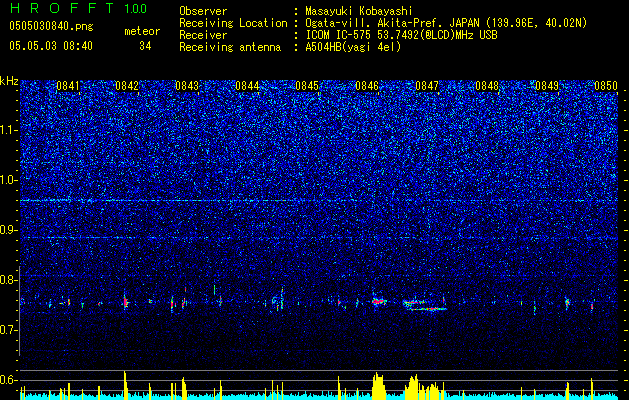
Task: Select the observer name Masayuki Kobayashi
Action: [x=359, y=11]
